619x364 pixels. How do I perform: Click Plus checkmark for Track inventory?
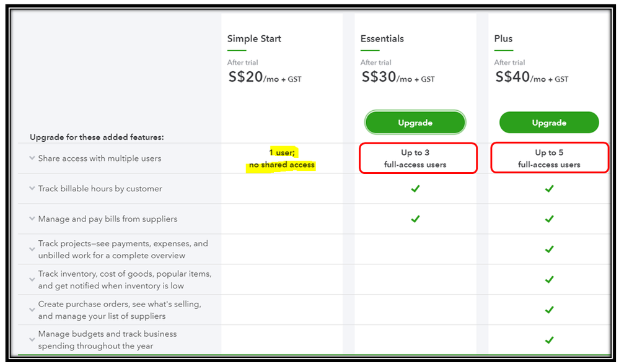549,280
